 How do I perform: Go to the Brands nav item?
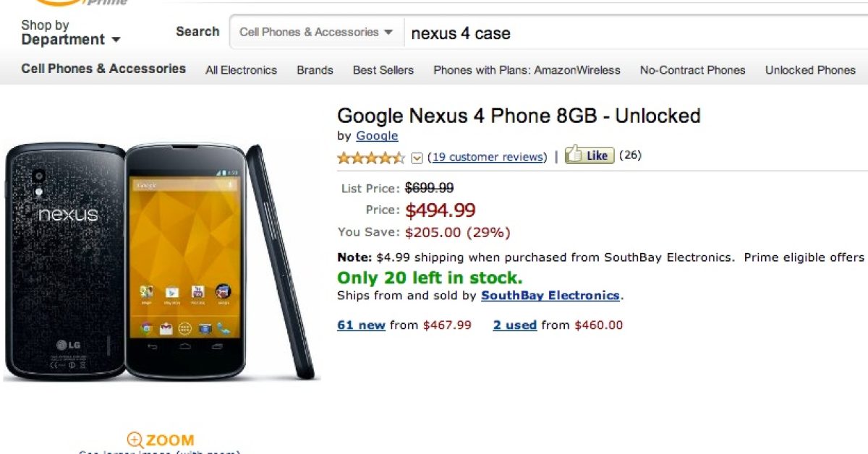[315, 70]
